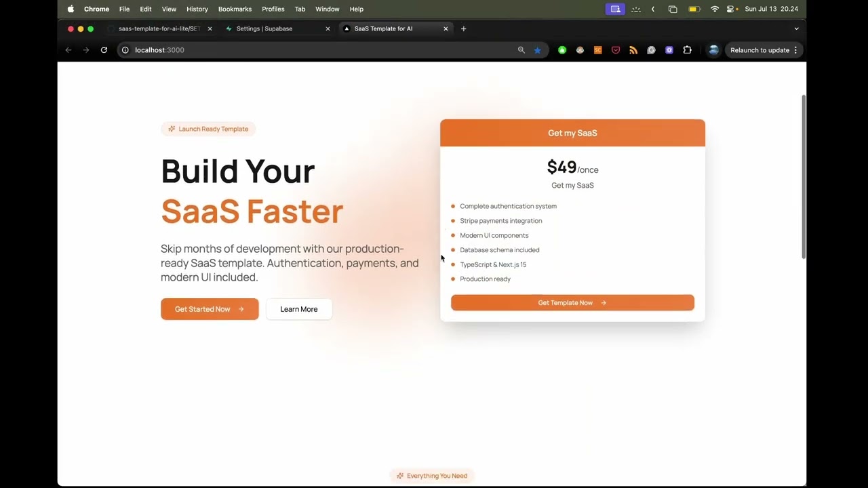The height and width of the screenshot is (488, 868).
Task: Click the Get Started Now button
Action: pos(210,309)
